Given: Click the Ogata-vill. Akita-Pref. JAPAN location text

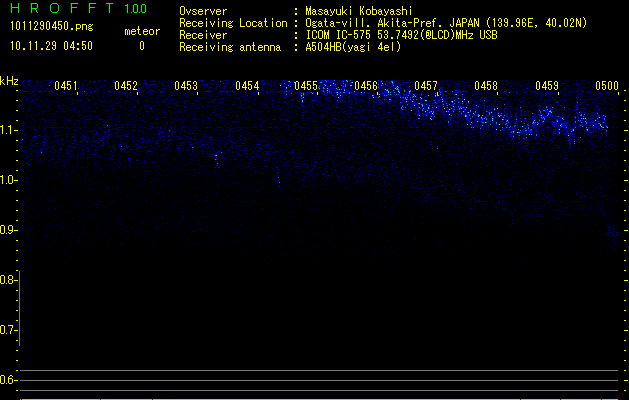Looking at the screenshot, I should coord(446,23).
